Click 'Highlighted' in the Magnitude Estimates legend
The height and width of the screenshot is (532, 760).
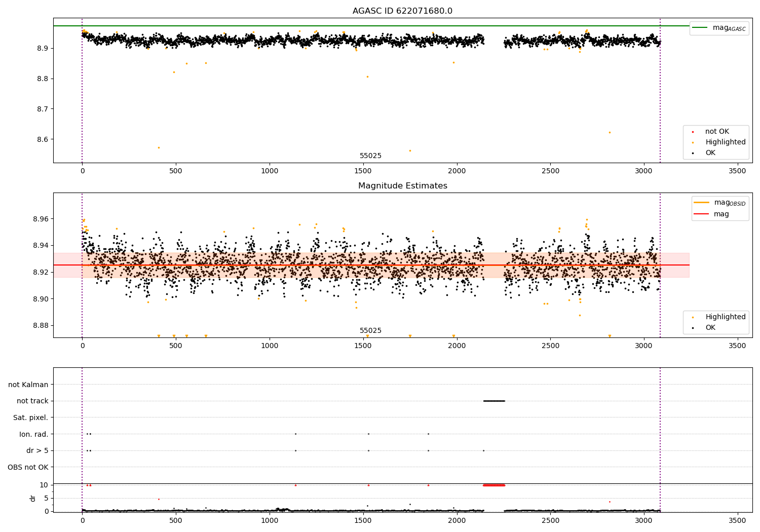(726, 317)
